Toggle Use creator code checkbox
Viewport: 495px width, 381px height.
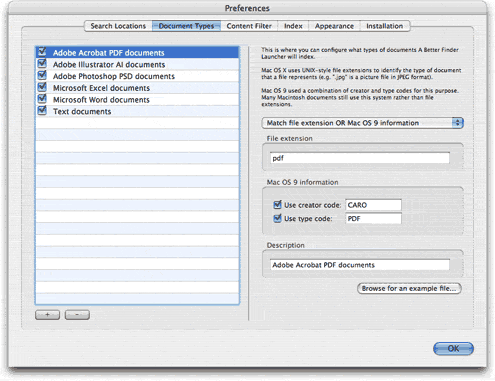click(277, 205)
